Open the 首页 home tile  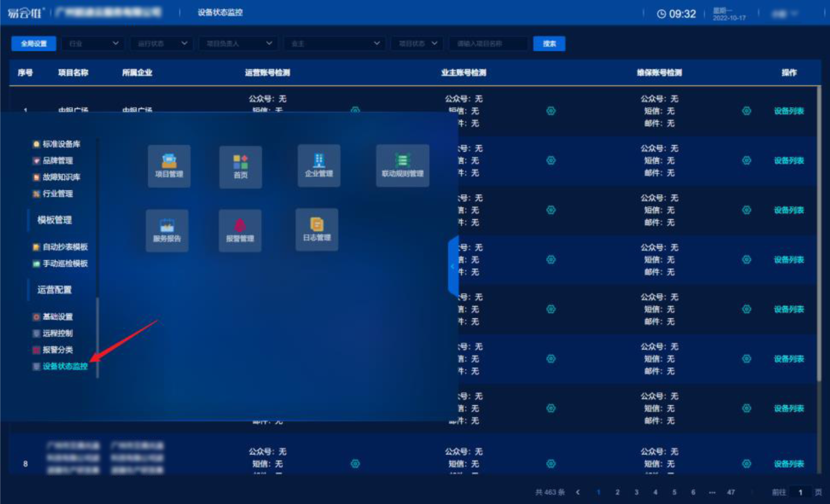coord(240,166)
